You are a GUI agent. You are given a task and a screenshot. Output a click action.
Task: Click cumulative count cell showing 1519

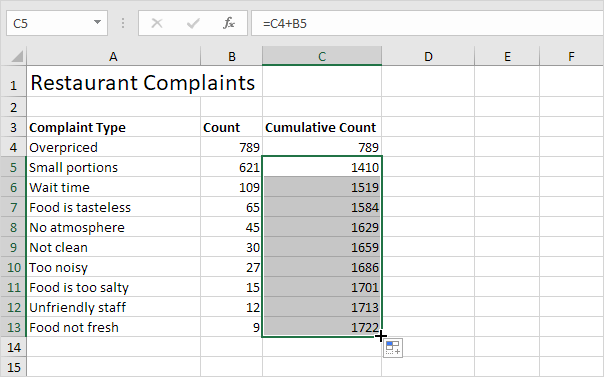[322, 187]
